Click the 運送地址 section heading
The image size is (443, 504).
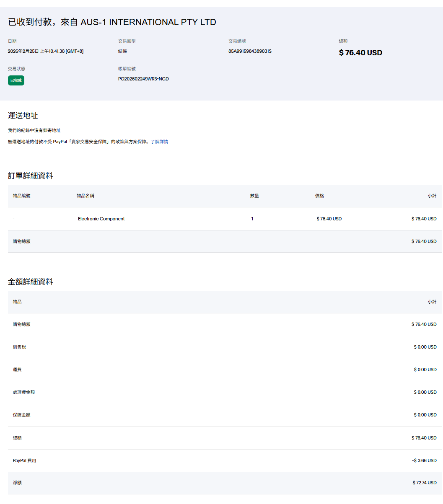[x=23, y=116]
